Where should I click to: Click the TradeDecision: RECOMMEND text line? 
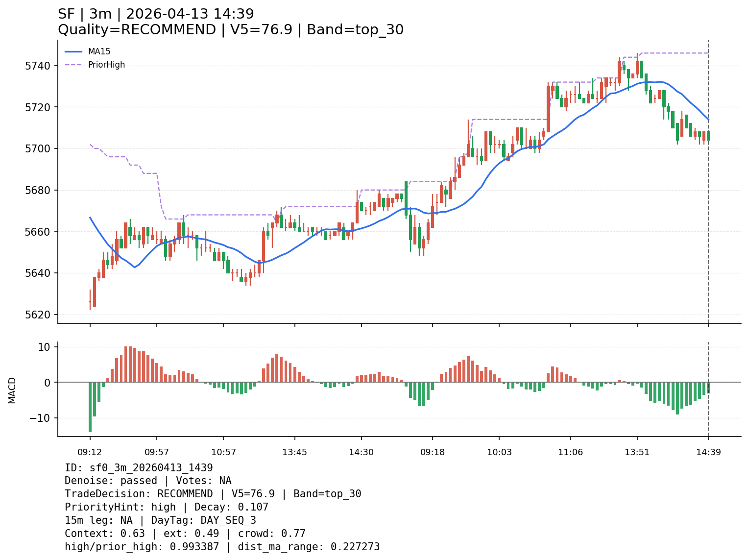click(213, 494)
